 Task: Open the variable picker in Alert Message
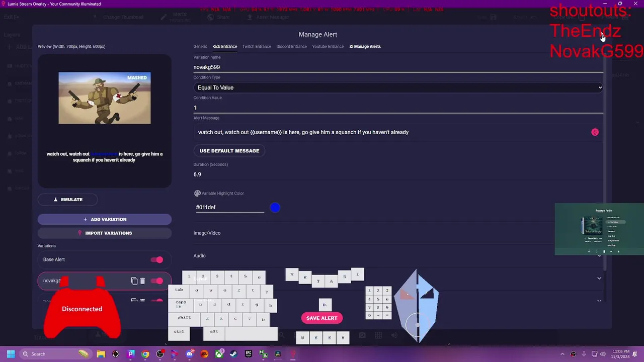point(595,132)
